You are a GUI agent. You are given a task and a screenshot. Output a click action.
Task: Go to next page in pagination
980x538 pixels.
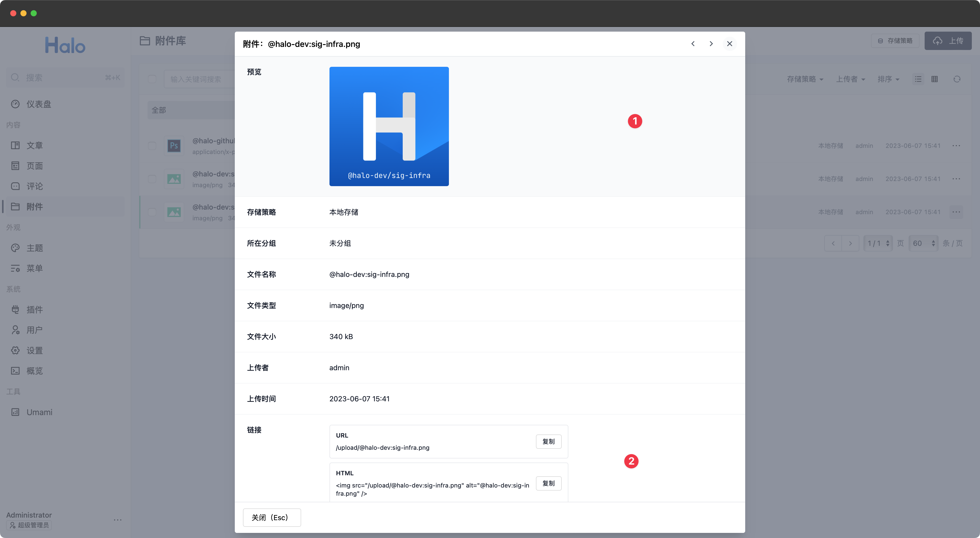click(850, 243)
